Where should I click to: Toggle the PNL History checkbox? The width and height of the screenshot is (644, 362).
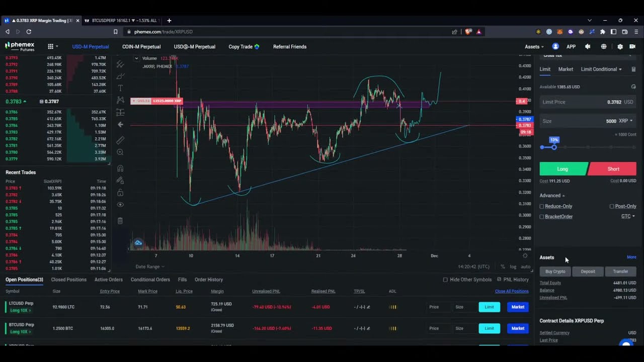(x=499, y=279)
